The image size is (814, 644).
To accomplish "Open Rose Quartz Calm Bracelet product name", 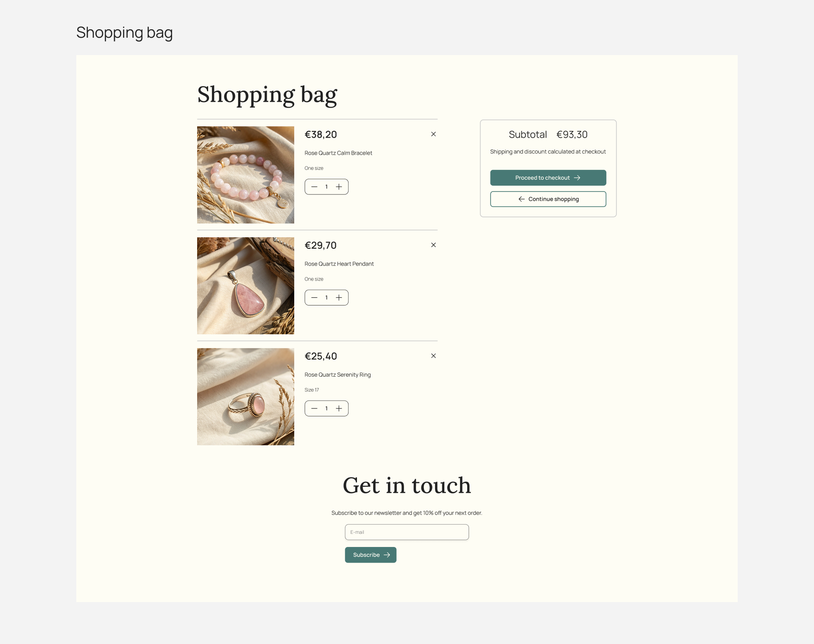I will (x=338, y=153).
